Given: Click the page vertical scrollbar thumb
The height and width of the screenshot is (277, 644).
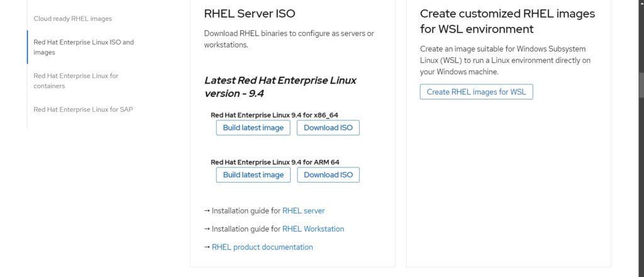Looking at the screenshot, I should click(641, 86).
